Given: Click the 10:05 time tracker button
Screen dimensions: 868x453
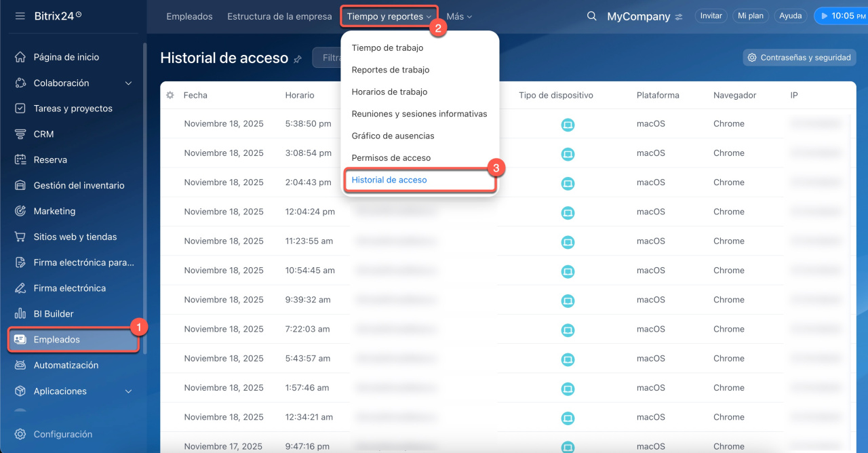Looking at the screenshot, I should tap(841, 16).
